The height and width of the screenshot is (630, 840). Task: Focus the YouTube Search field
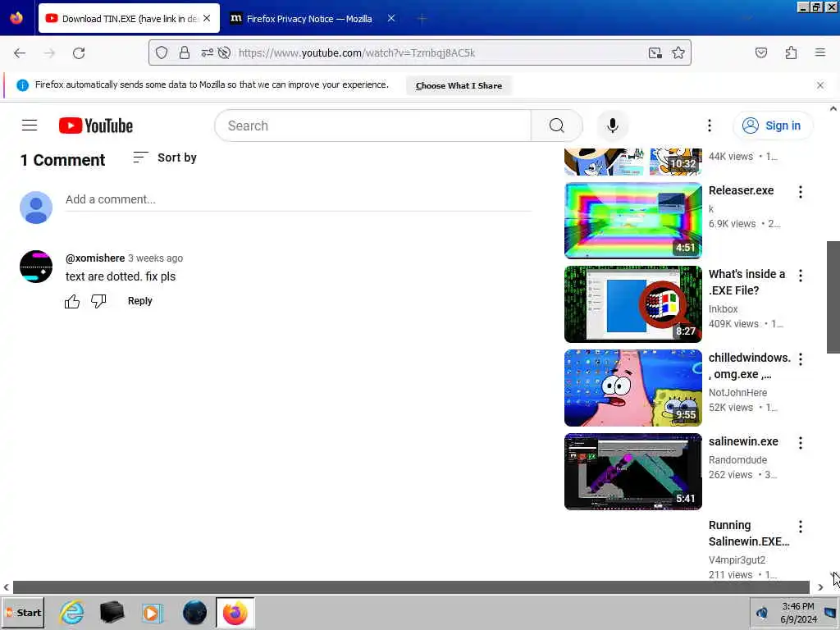[x=373, y=126]
